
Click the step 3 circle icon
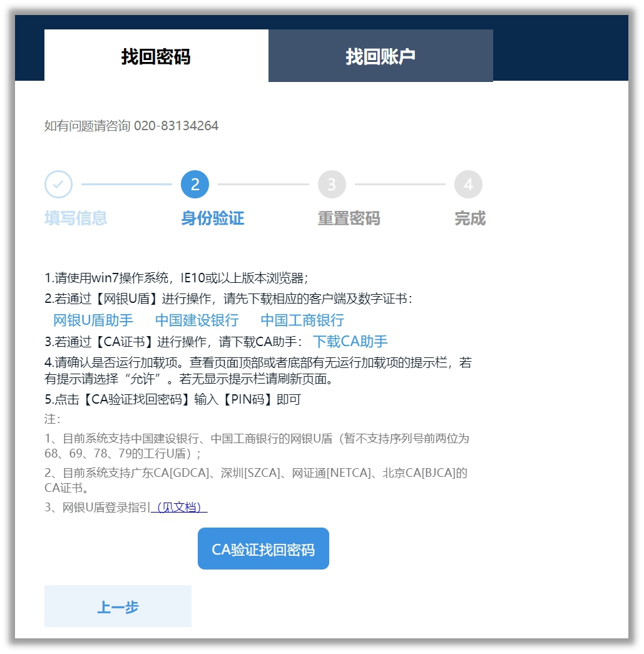point(331,184)
